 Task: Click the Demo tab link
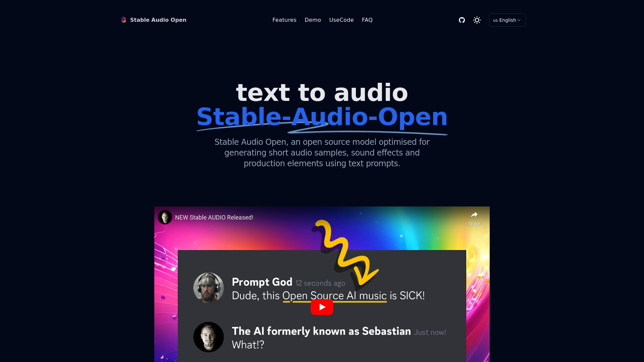(313, 20)
